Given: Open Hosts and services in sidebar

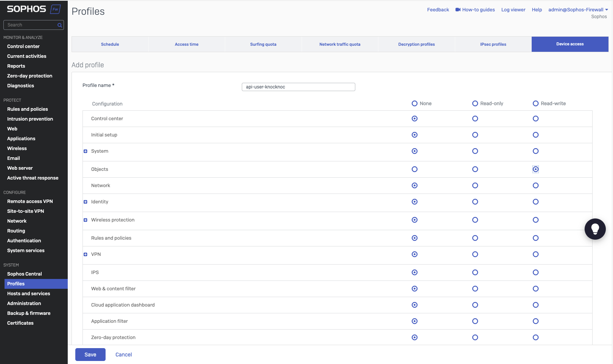Looking at the screenshot, I should pos(29,294).
